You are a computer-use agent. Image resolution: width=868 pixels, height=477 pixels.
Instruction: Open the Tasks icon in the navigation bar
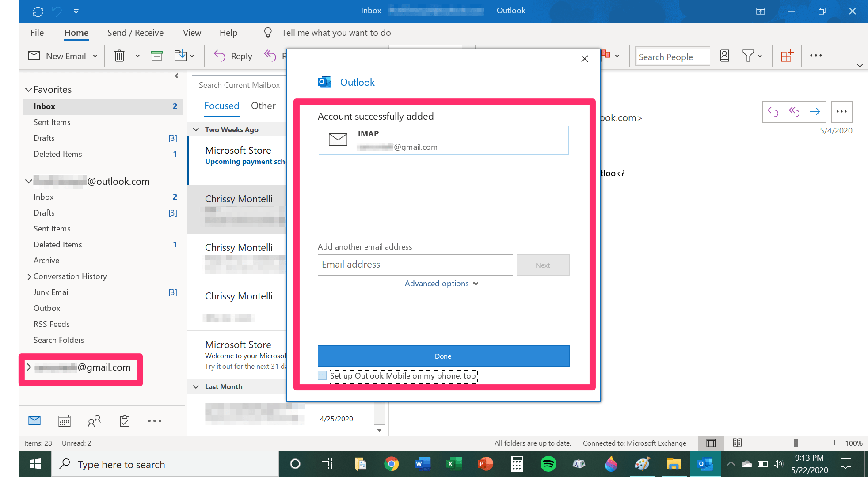tap(124, 421)
